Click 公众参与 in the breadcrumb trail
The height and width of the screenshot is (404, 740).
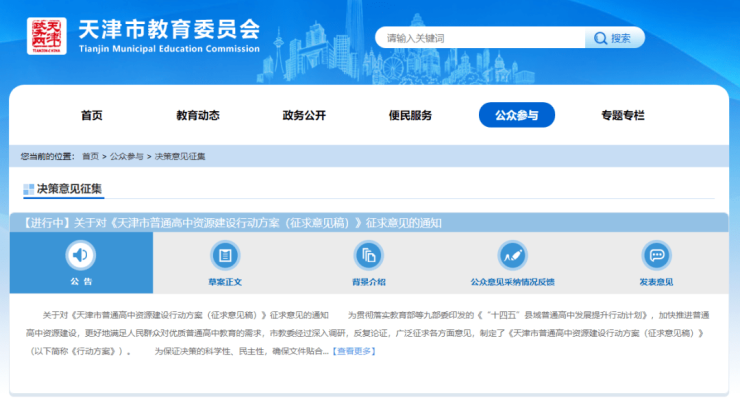coord(126,157)
